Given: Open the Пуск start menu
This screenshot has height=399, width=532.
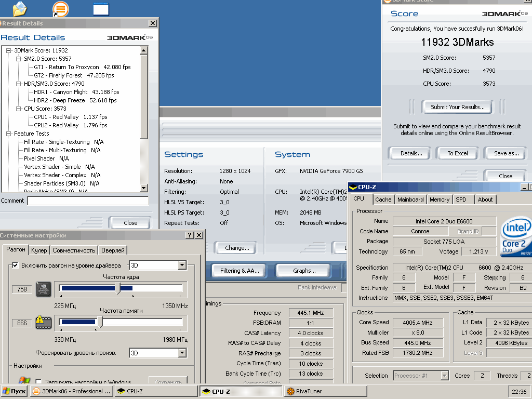Looking at the screenshot, I should [14, 391].
